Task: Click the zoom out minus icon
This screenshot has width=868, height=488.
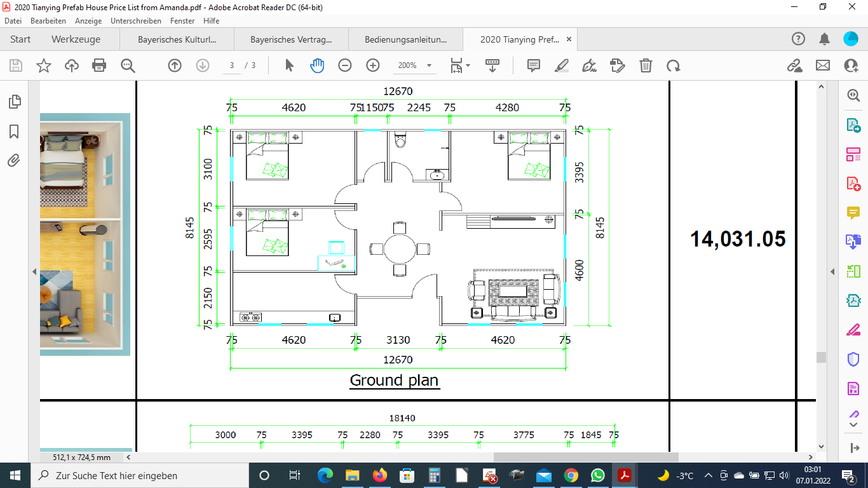Action: (345, 65)
